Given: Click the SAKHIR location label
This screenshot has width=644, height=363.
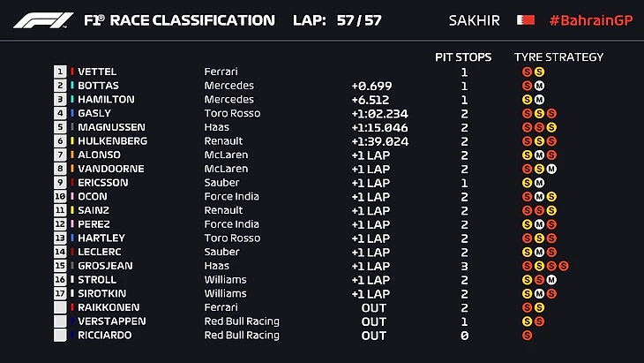Looking at the screenshot, I should click(475, 19).
